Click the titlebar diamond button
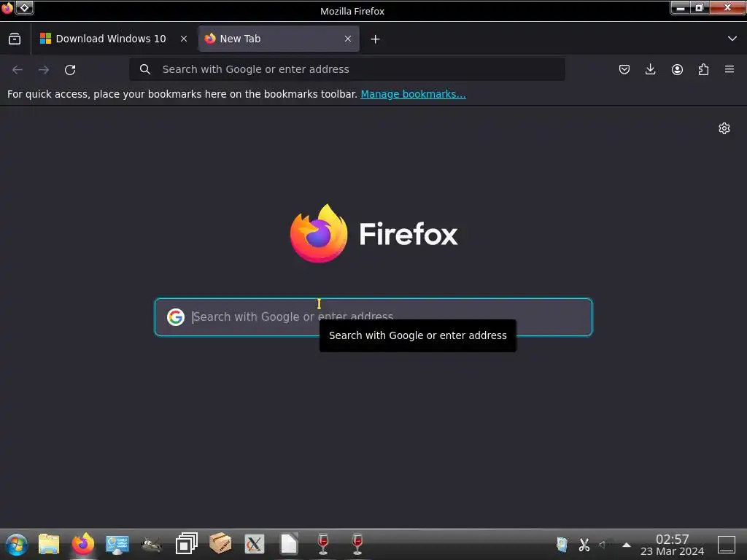 coord(24,8)
